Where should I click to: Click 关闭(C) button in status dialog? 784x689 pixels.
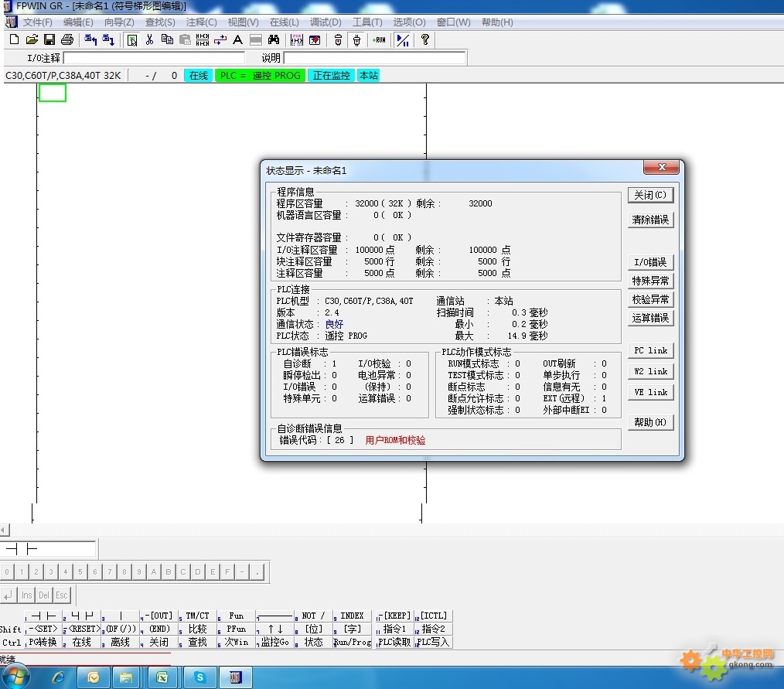[650, 195]
